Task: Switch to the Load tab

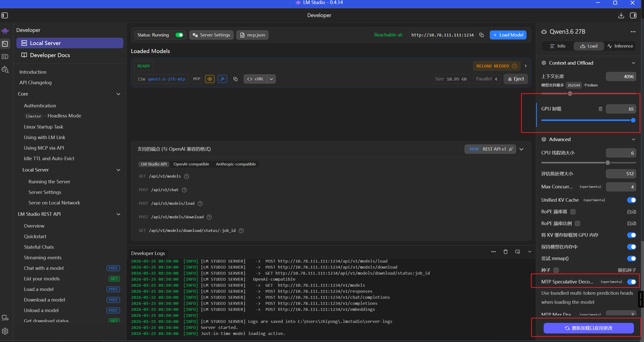Action: [589, 46]
